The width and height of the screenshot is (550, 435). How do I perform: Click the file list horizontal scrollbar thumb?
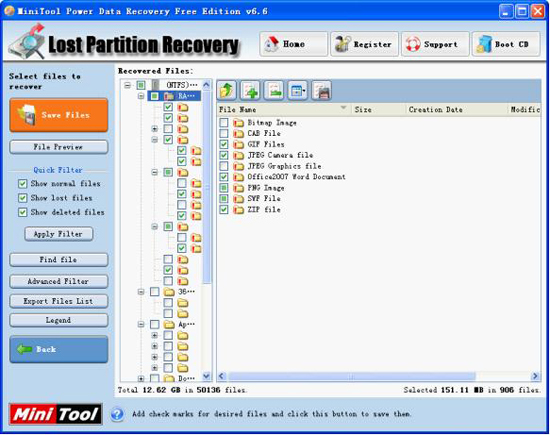(351, 376)
